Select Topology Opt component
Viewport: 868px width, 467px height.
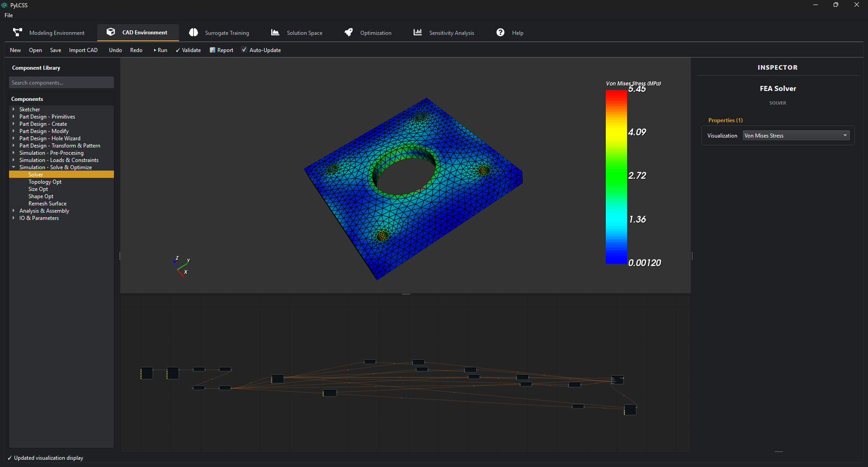(45, 182)
